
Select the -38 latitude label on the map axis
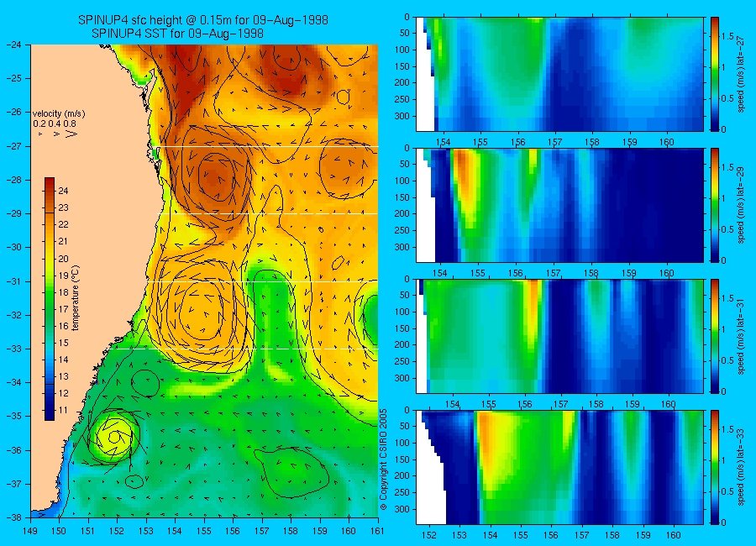point(13,517)
